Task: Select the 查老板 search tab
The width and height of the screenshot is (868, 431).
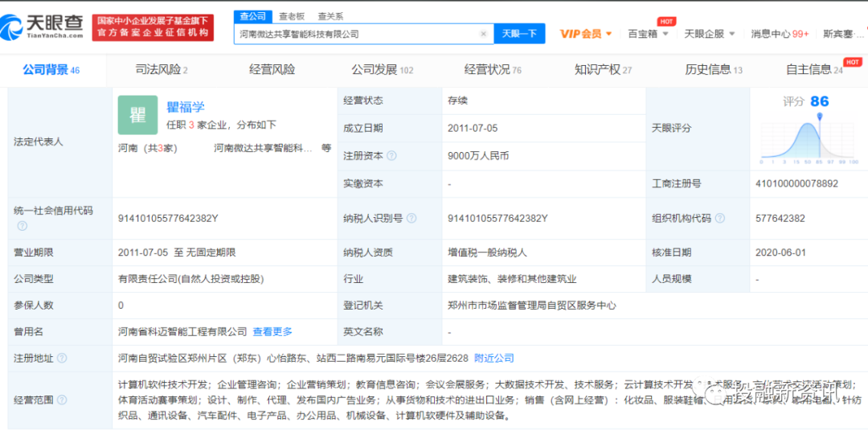Action: 292,16
